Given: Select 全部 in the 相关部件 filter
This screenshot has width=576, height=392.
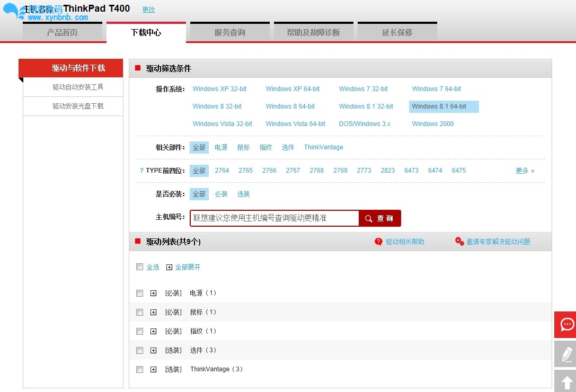Looking at the screenshot, I should pyautogui.click(x=199, y=147).
